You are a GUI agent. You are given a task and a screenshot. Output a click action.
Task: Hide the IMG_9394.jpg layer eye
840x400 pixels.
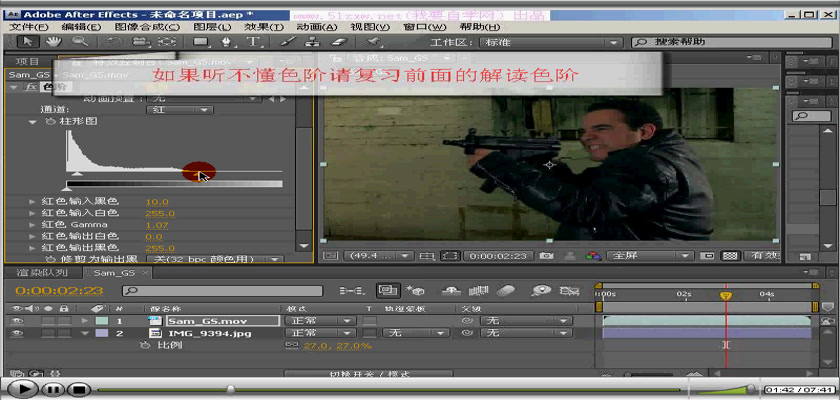[x=16, y=333]
